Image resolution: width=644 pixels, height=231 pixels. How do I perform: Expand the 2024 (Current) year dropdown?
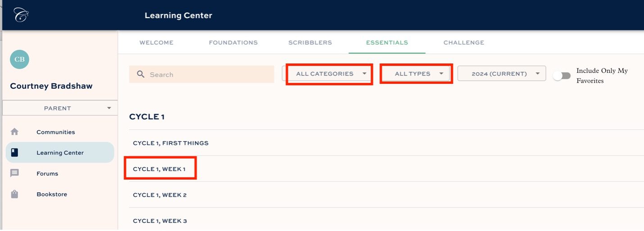[x=502, y=74]
